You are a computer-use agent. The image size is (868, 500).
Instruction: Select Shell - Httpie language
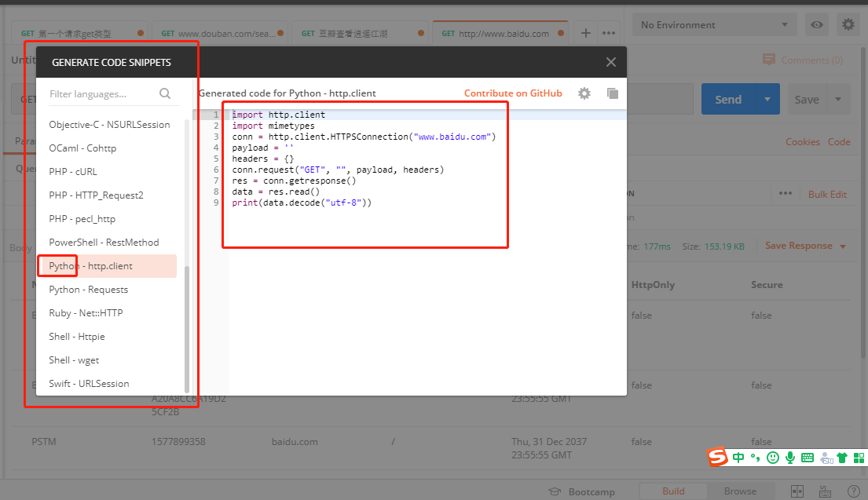pyautogui.click(x=109, y=337)
